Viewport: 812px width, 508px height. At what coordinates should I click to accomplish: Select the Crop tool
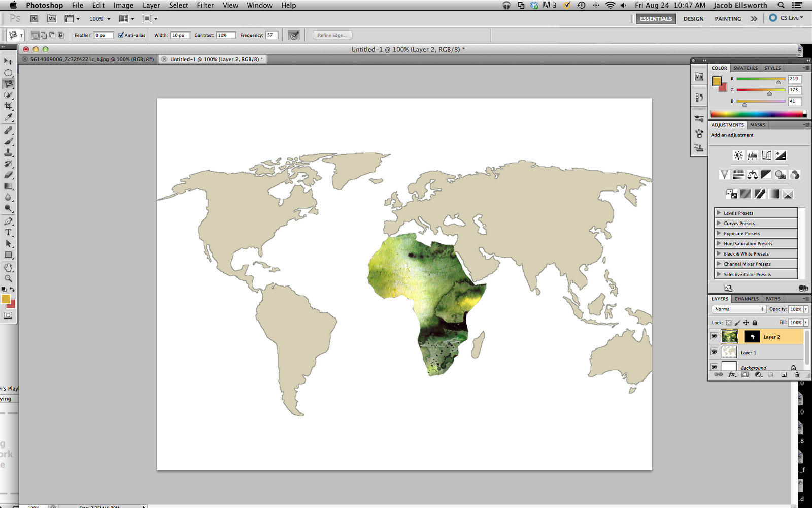pos(8,106)
